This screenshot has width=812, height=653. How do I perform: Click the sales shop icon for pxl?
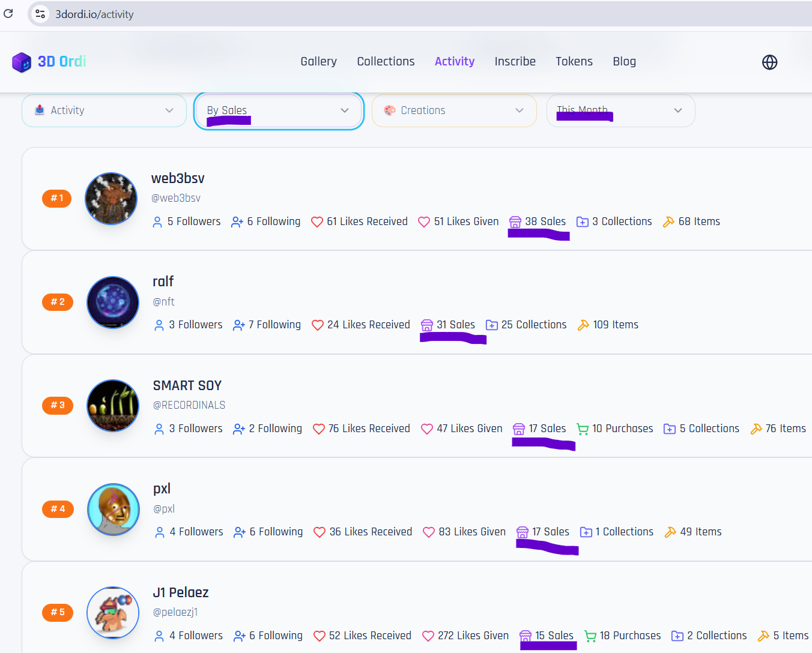click(x=523, y=532)
